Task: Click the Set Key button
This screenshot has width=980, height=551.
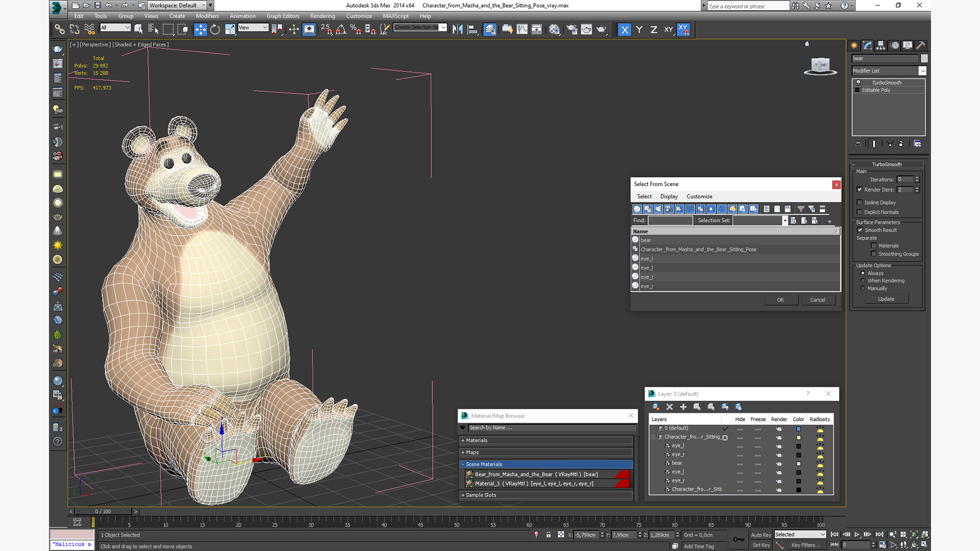Action: click(x=761, y=545)
